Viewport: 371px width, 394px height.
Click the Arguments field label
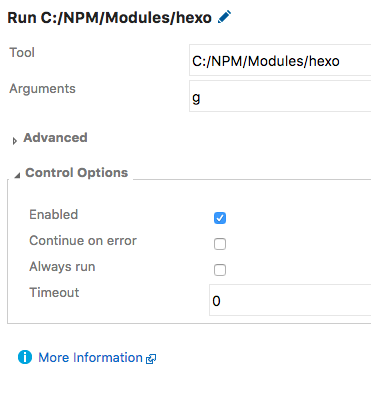(42, 89)
